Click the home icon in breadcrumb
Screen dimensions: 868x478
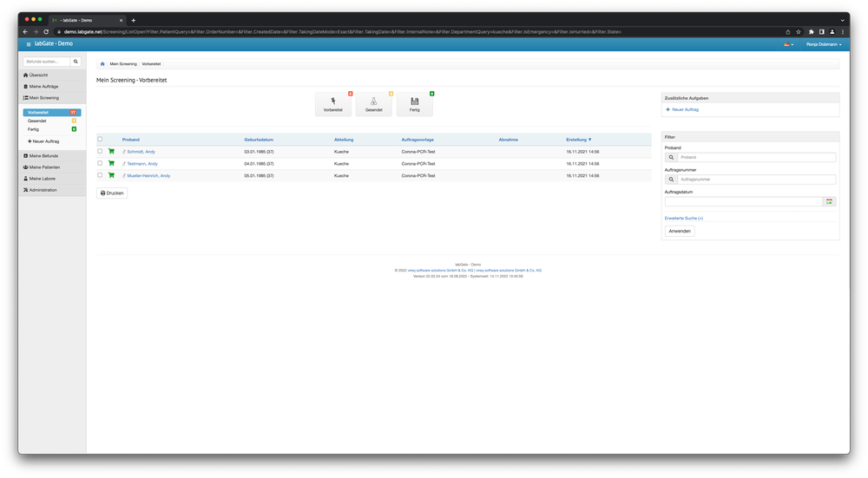click(x=102, y=64)
